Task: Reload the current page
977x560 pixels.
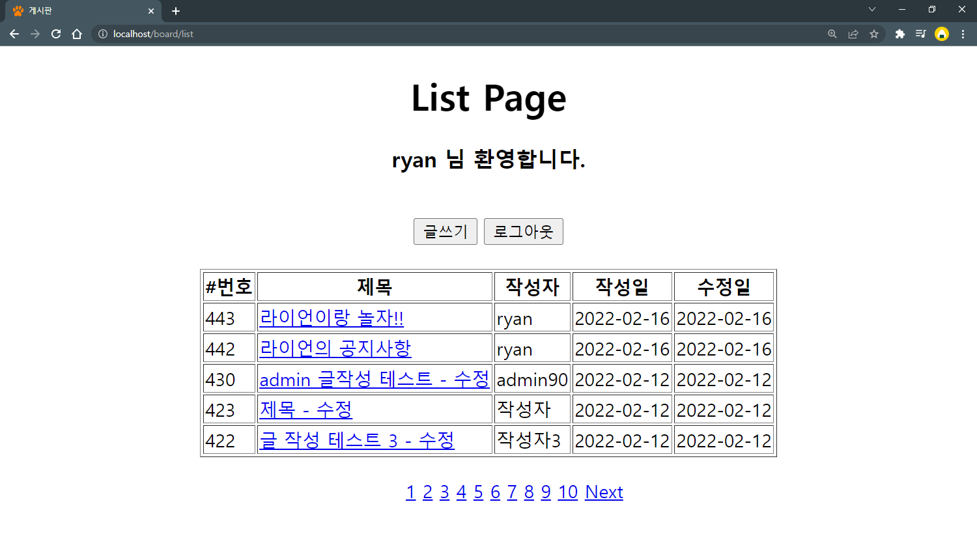Action: point(56,34)
